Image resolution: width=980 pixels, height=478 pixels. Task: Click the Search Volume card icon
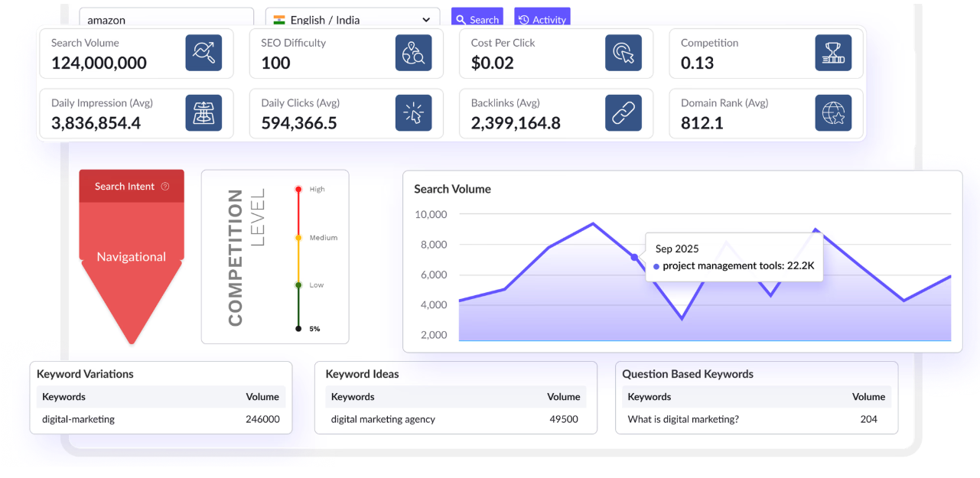(203, 53)
